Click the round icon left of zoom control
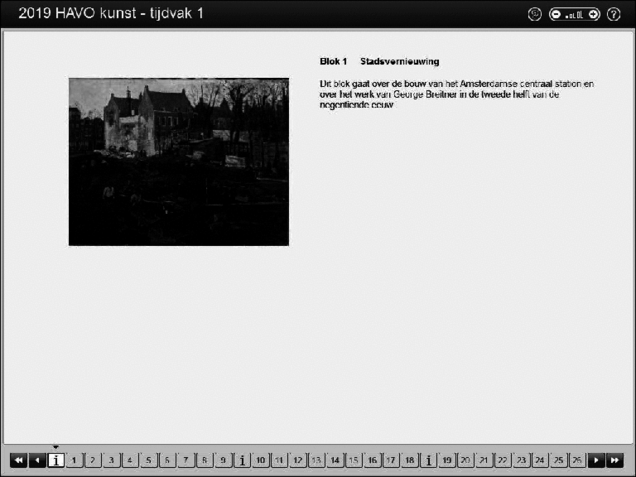 click(x=535, y=15)
